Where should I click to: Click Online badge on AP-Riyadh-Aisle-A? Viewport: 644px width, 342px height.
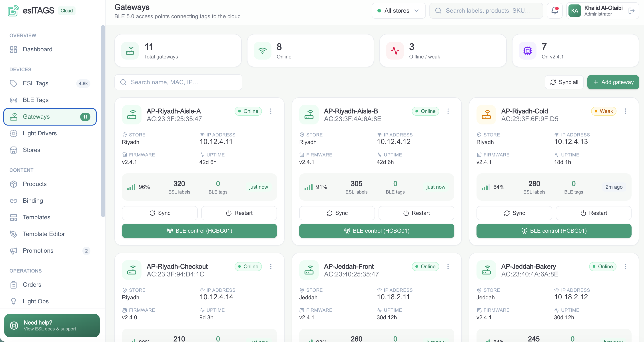point(248,111)
